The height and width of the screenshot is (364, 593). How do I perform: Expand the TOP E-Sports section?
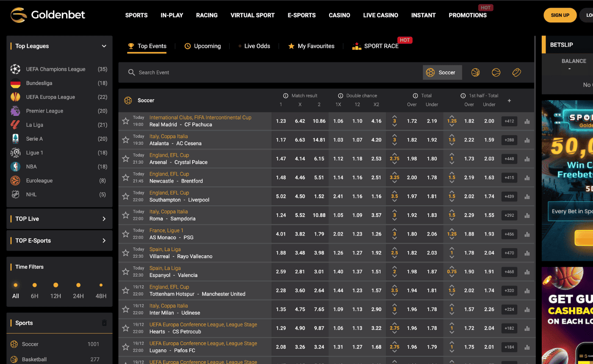(59, 240)
